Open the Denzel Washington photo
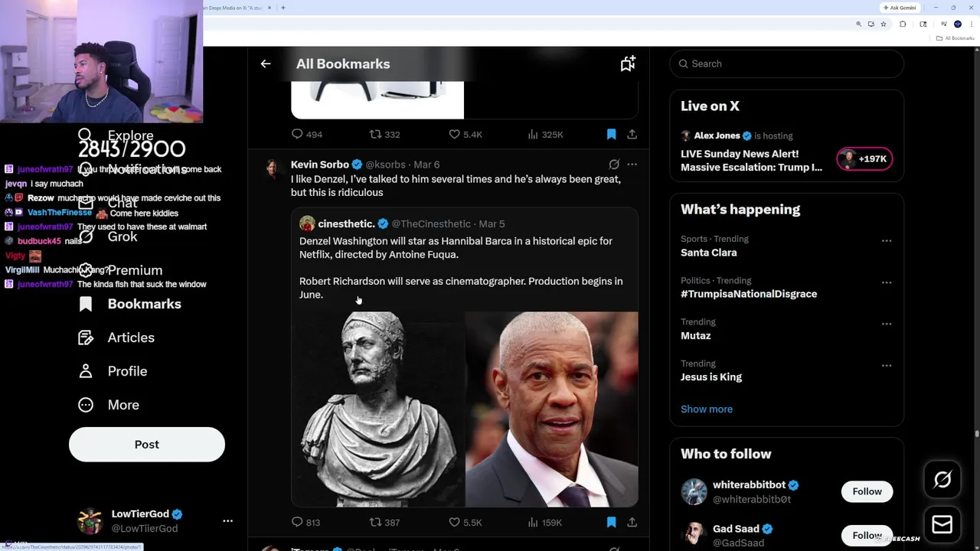This screenshot has width=980, height=551. (551, 409)
